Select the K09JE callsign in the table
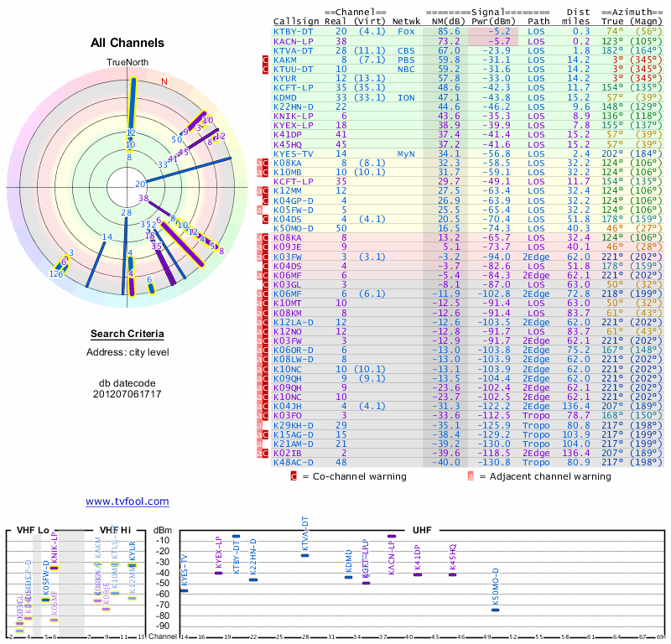Screen dimensions: 671x644 288,247
